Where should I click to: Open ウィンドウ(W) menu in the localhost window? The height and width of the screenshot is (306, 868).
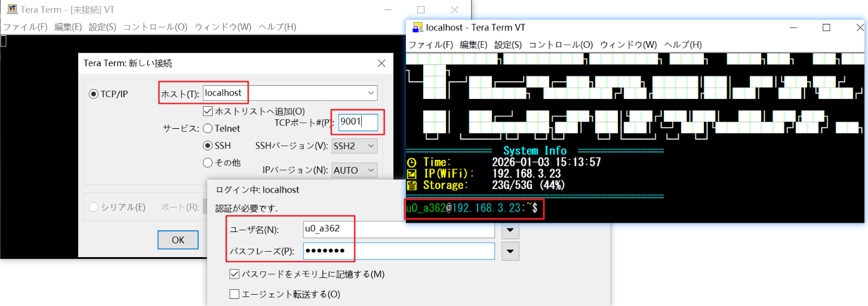pyautogui.click(x=629, y=45)
